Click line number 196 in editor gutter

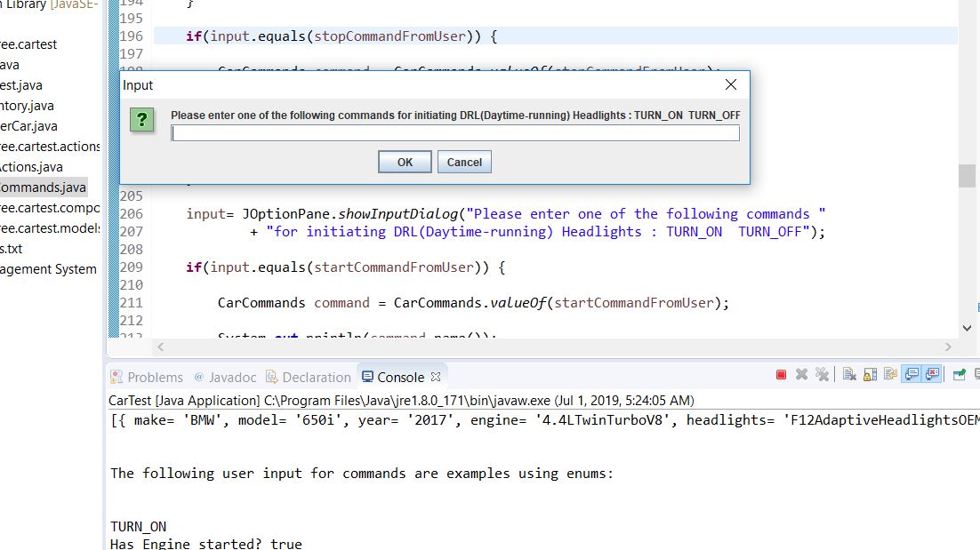pos(132,36)
